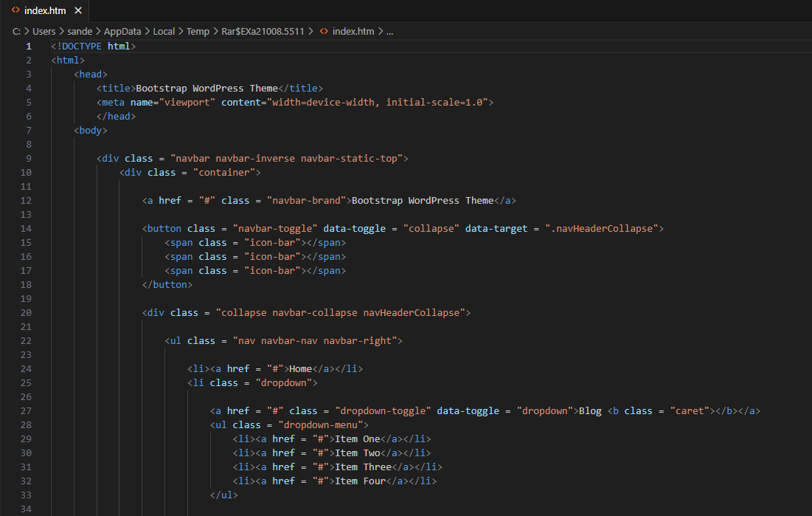The height and width of the screenshot is (516, 812).
Task: Close the index.htm editor tab
Action: 78,10
